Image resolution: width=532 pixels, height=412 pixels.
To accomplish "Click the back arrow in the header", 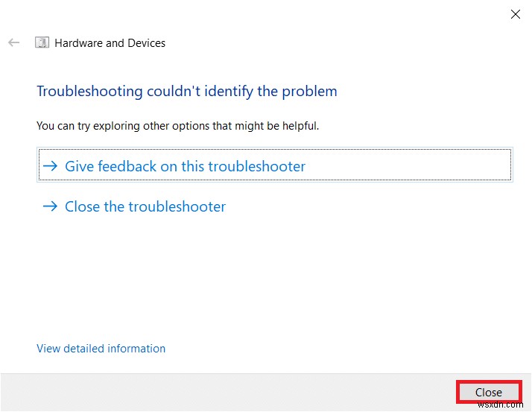I will pyautogui.click(x=13, y=42).
